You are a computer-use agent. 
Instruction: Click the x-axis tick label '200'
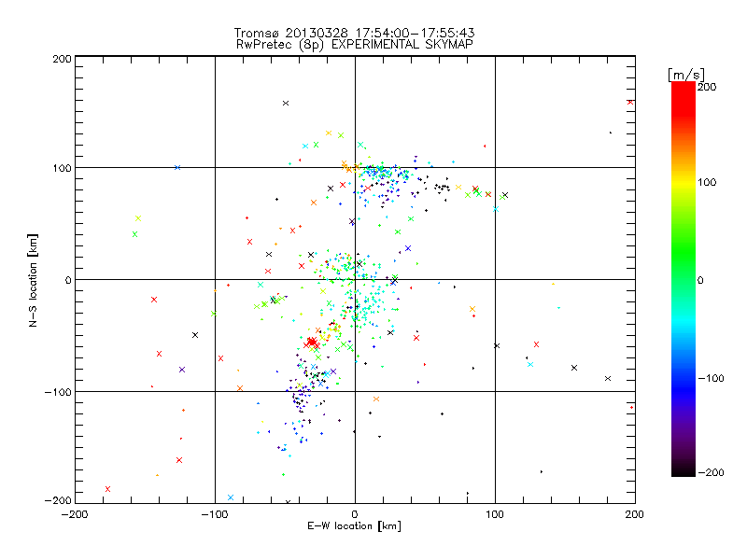(x=635, y=514)
